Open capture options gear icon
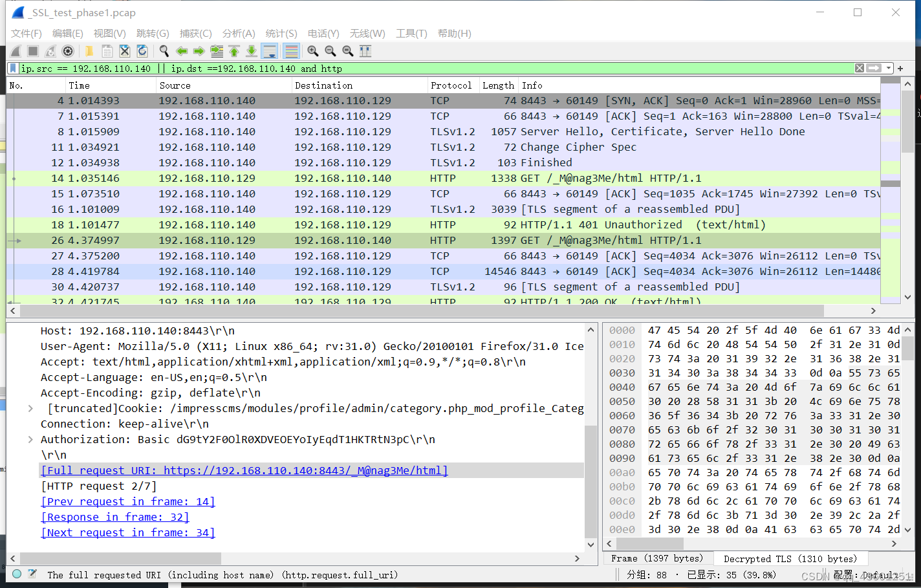The width and height of the screenshot is (921, 588). pyautogui.click(x=68, y=51)
